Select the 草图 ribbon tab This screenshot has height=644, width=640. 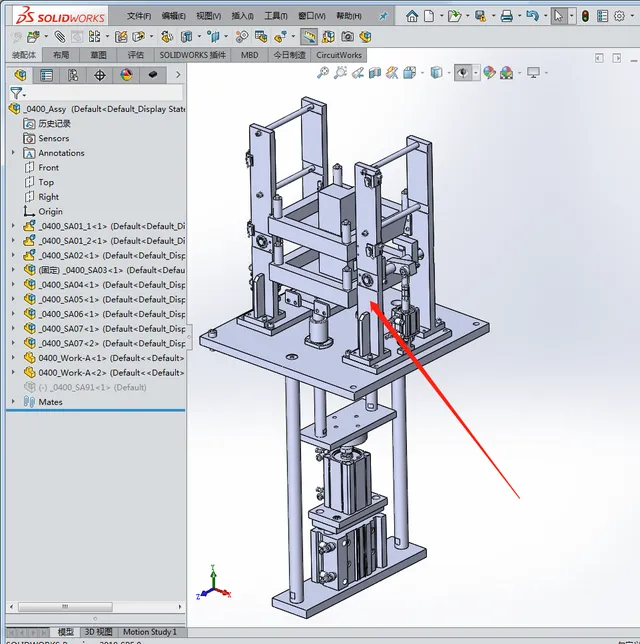[x=98, y=55]
